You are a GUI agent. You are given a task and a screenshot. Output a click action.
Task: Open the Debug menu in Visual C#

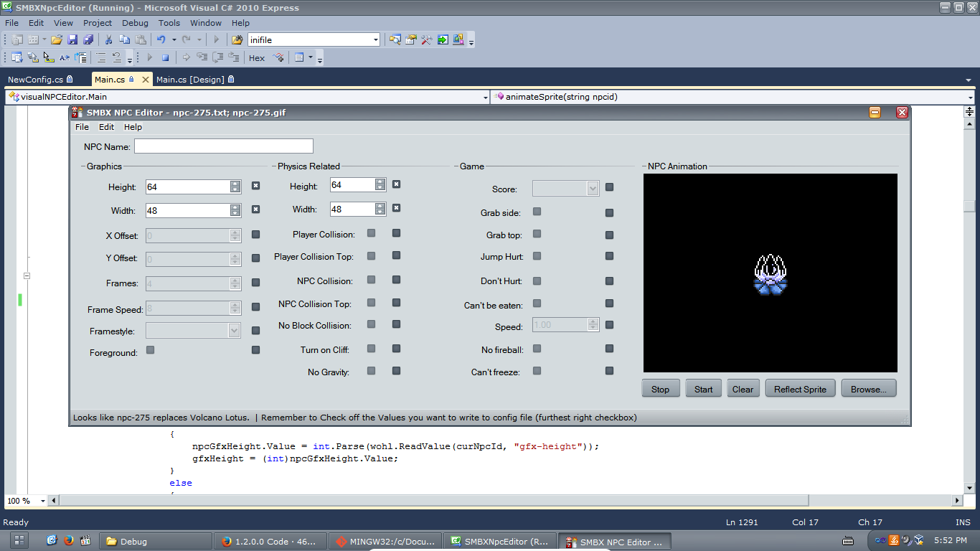point(135,23)
